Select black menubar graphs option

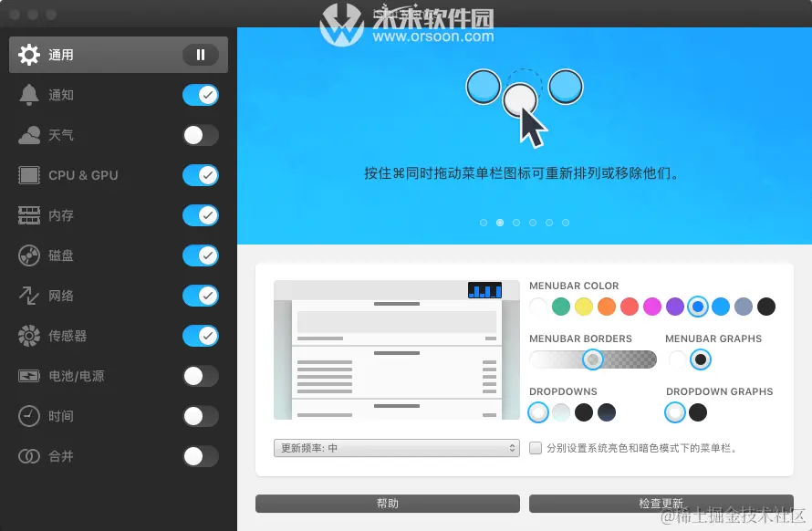[x=700, y=359]
